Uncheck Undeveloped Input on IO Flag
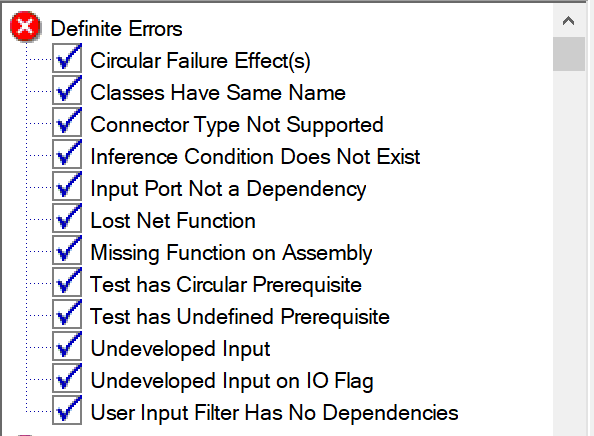594x436 pixels. click(67, 378)
